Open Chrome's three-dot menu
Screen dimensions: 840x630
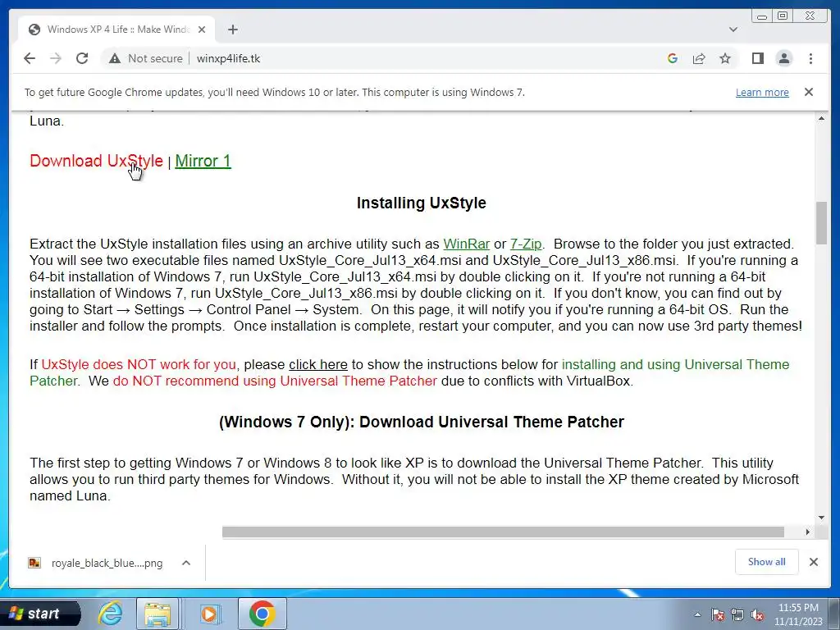[811, 58]
